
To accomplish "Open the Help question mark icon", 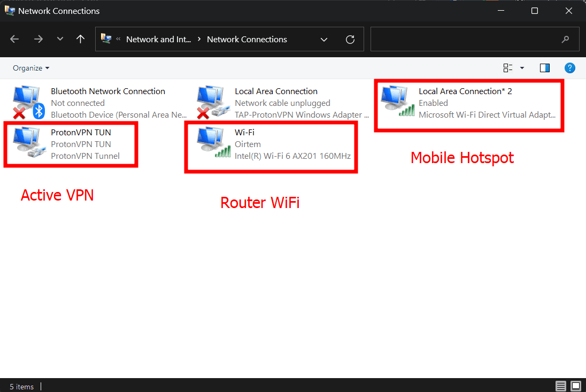I will (x=570, y=68).
